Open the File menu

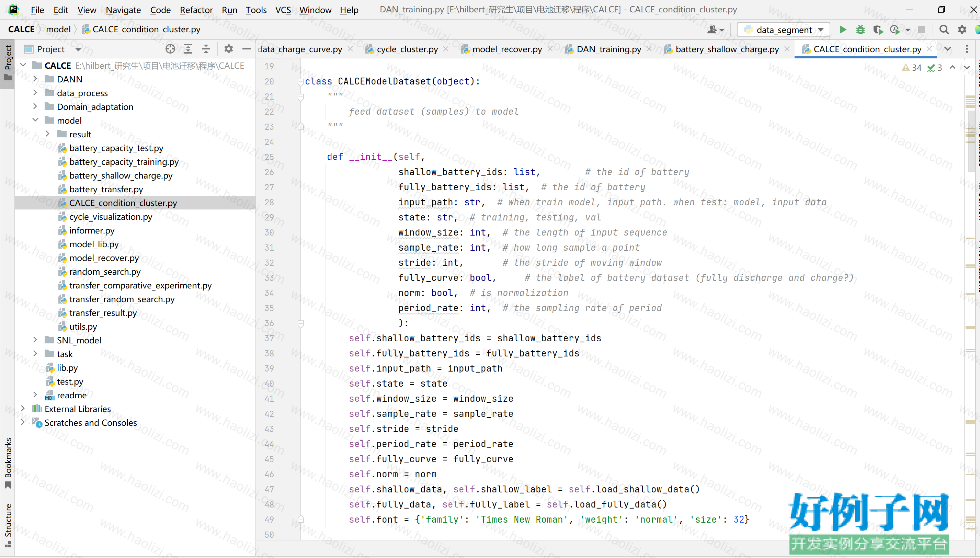point(37,10)
